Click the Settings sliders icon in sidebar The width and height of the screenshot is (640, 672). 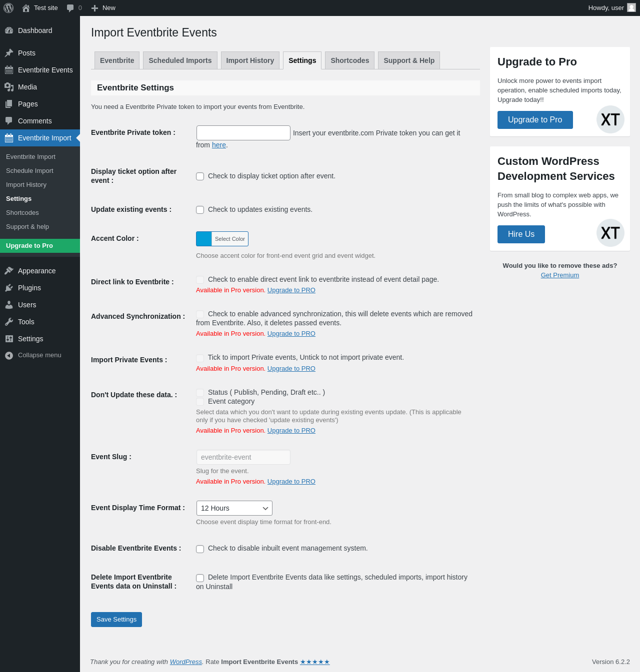[9, 339]
